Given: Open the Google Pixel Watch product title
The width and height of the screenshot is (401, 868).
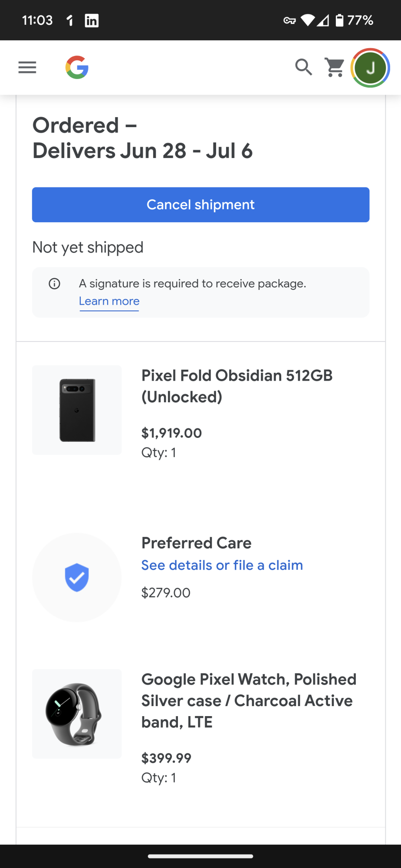Looking at the screenshot, I should (249, 700).
